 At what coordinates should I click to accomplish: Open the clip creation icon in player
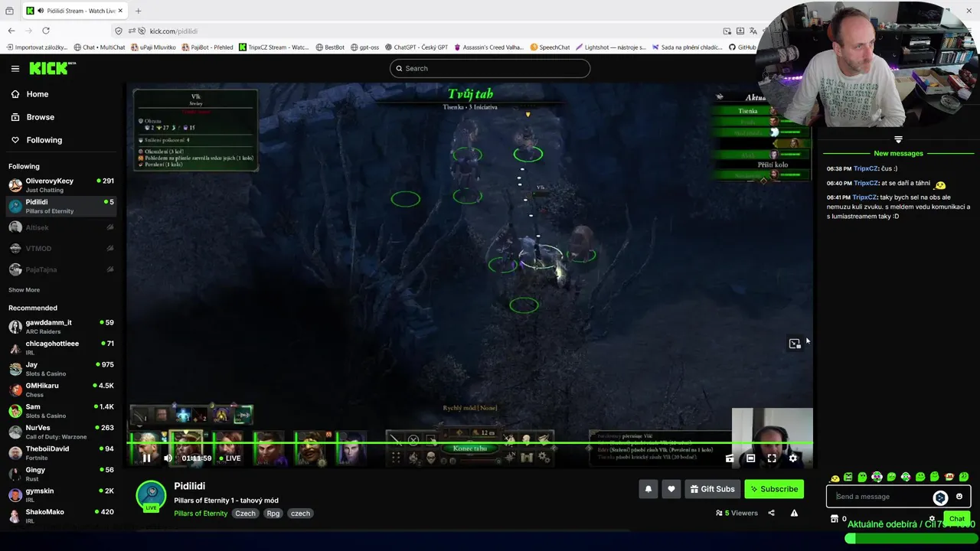click(x=730, y=458)
